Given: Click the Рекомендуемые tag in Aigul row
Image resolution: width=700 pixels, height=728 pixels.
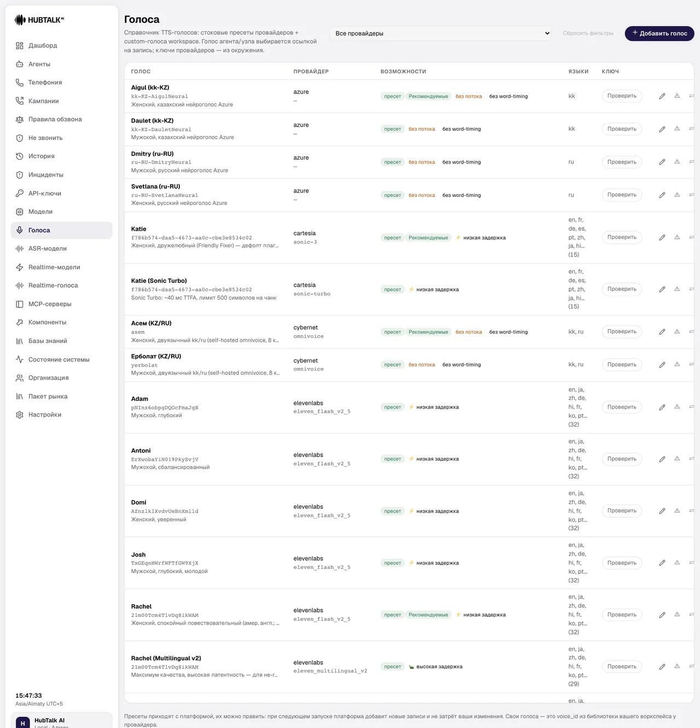Looking at the screenshot, I should point(428,96).
